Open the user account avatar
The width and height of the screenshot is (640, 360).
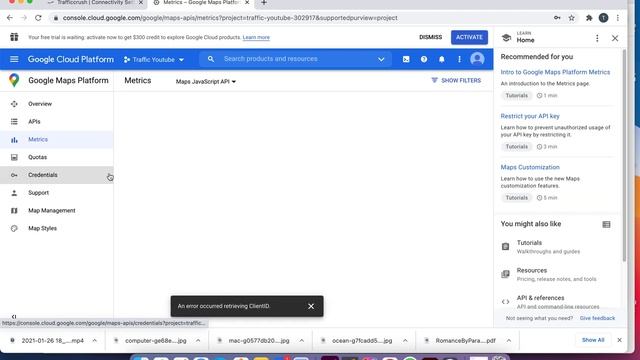point(477,59)
